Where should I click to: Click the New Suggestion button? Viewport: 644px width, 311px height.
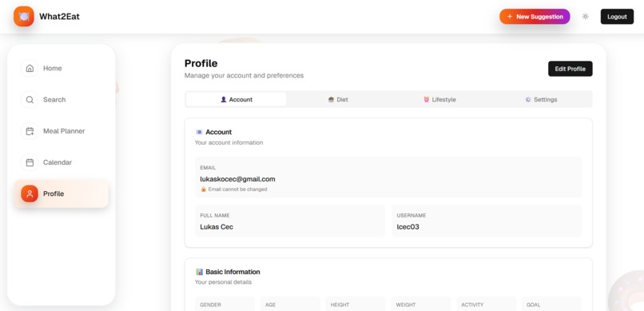coord(535,17)
